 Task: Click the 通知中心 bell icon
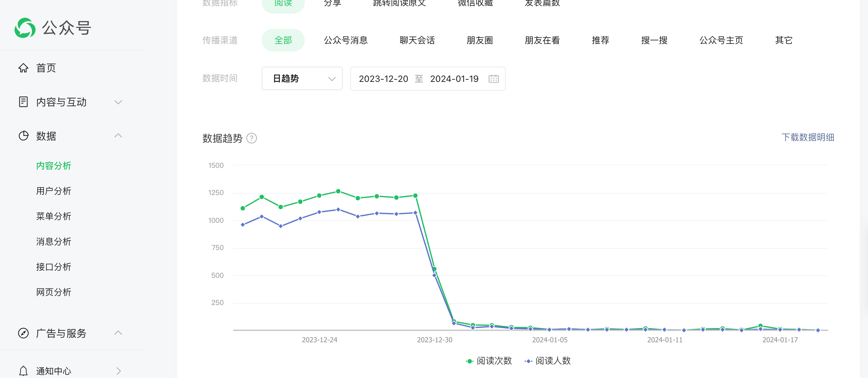(x=23, y=371)
